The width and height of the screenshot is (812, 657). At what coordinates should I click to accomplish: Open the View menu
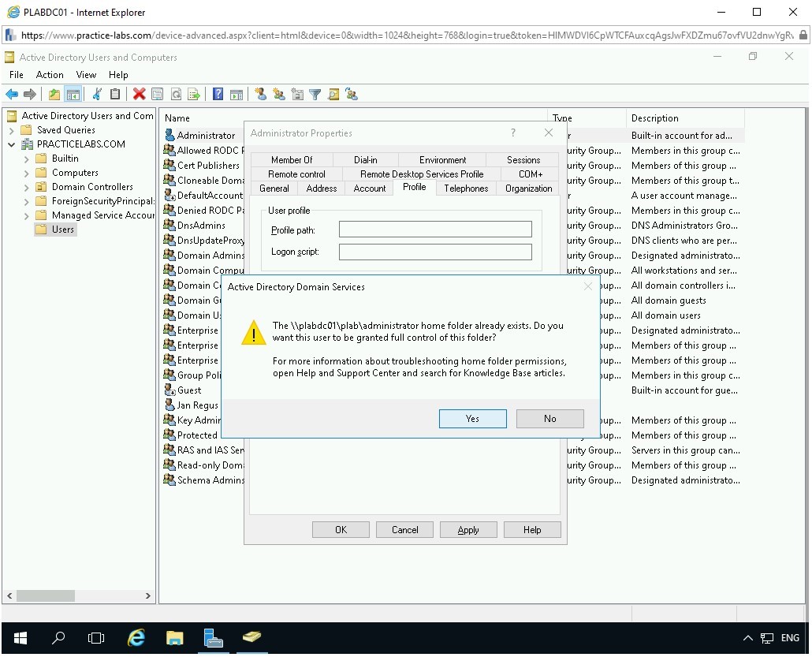point(86,75)
